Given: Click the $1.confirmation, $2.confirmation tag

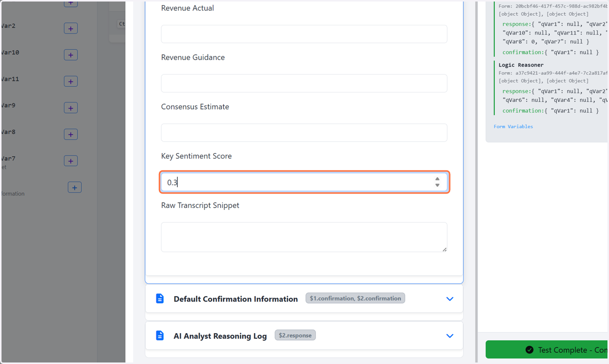Looking at the screenshot, I should 355,298.
